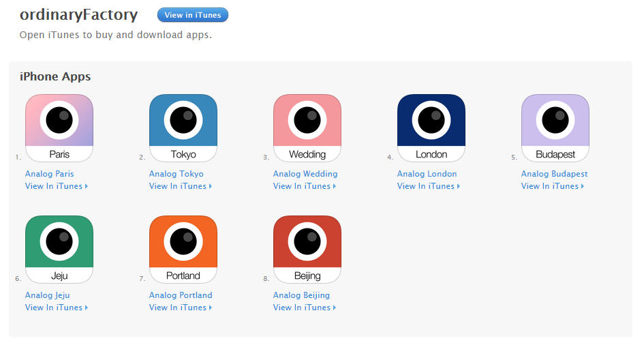
Task: Click View In iTunes under Analog Portland
Action: pyautogui.click(x=180, y=308)
